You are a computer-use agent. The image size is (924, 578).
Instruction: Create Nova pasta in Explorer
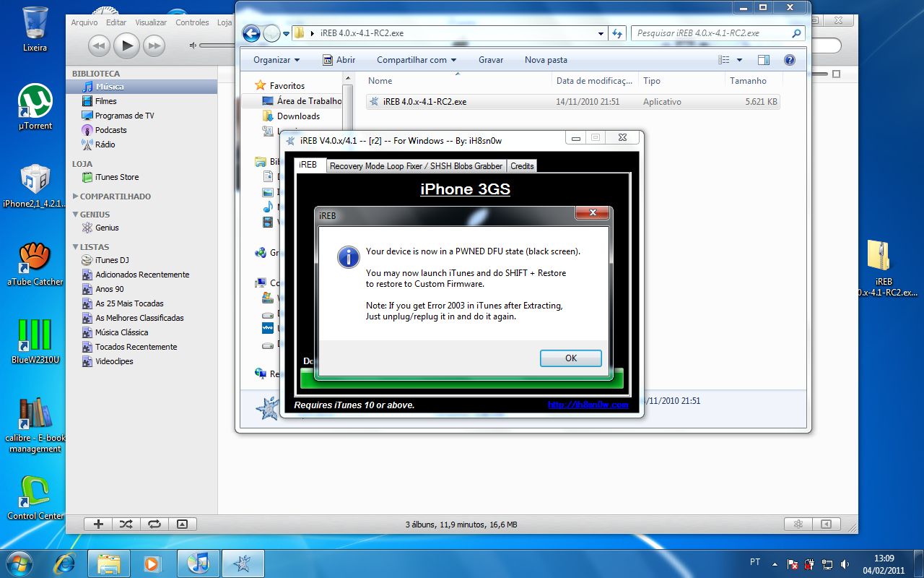pyautogui.click(x=546, y=60)
